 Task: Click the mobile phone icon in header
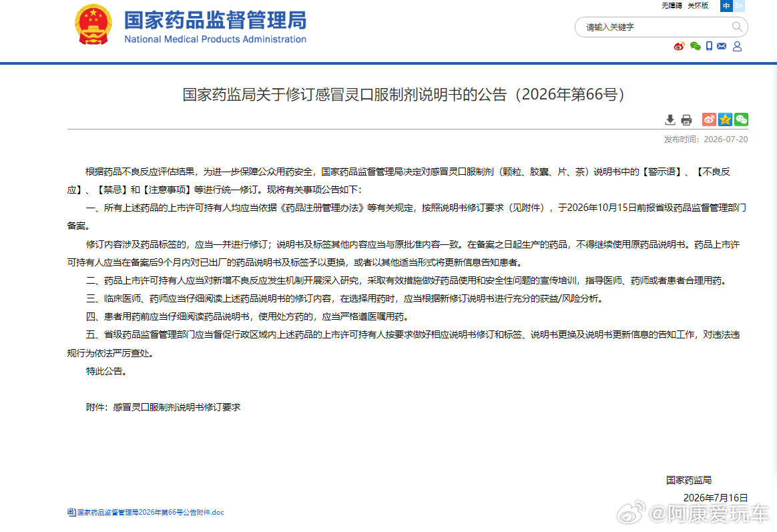709,46
